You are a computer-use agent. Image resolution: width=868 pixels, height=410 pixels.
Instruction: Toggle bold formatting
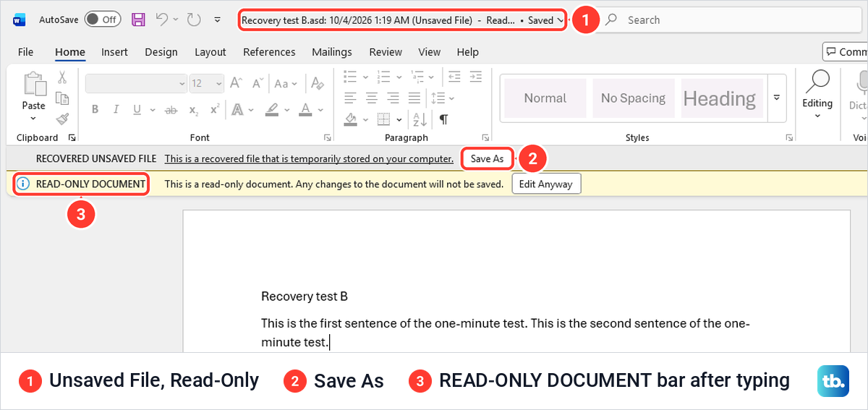pyautogui.click(x=95, y=110)
